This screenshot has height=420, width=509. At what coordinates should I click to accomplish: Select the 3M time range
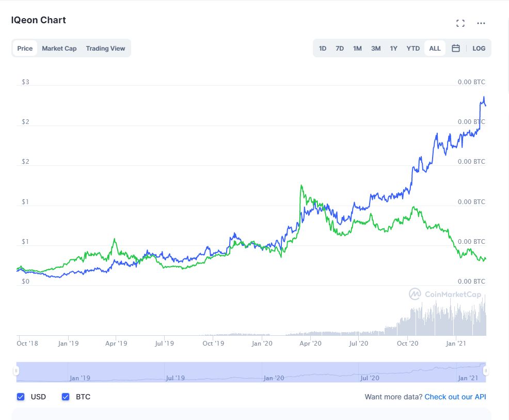(376, 48)
